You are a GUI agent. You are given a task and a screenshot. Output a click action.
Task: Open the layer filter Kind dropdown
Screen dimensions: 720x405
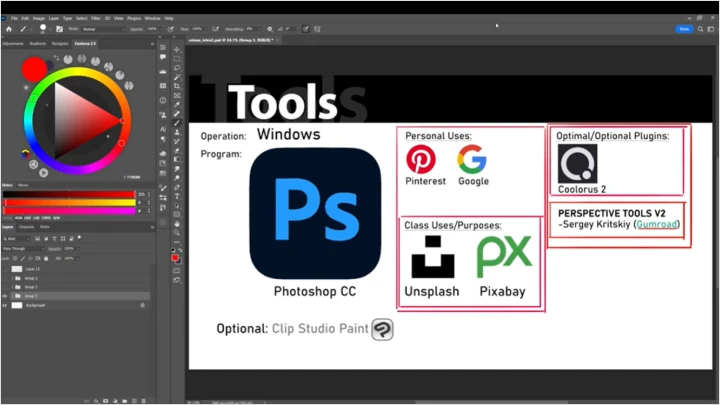click(17, 239)
